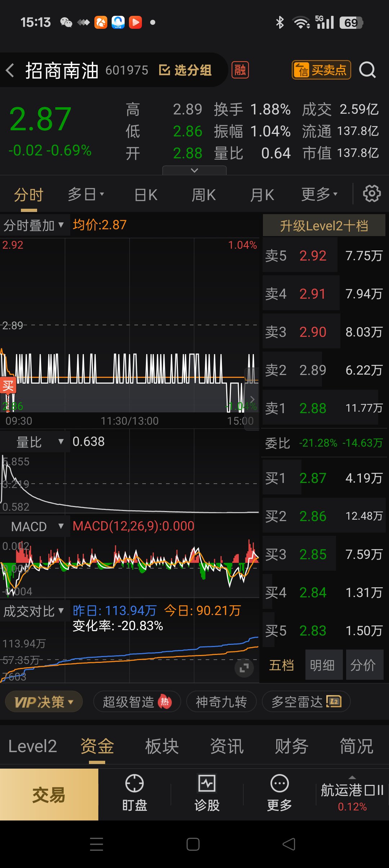Open 超级智造 hot feature
Screen dimensions: 389x868
(137, 701)
